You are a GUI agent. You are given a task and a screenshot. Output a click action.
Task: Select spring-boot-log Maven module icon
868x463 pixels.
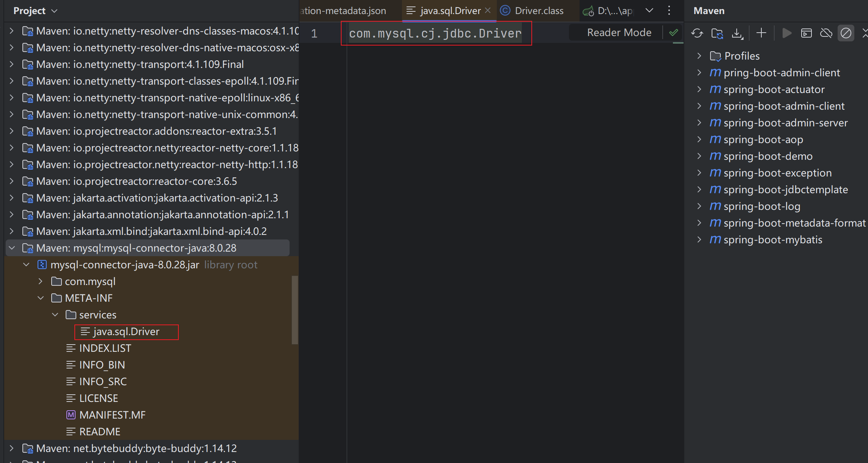[715, 206]
